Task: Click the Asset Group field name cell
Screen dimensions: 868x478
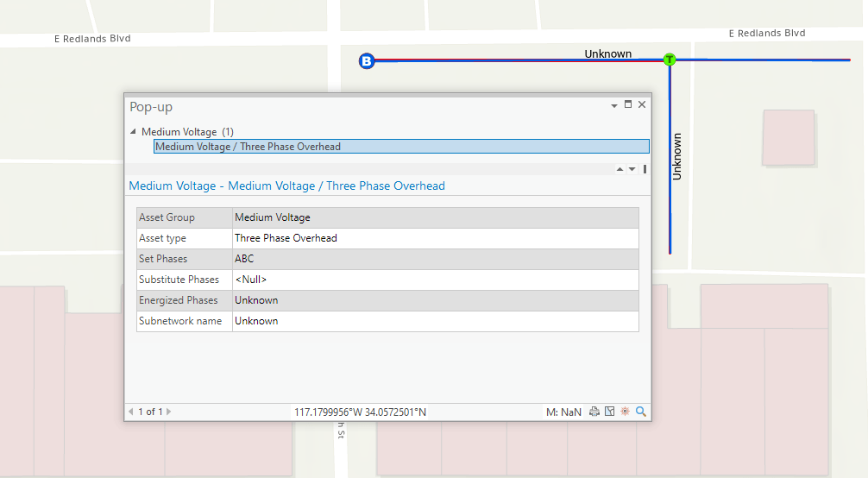Action: 185,217
